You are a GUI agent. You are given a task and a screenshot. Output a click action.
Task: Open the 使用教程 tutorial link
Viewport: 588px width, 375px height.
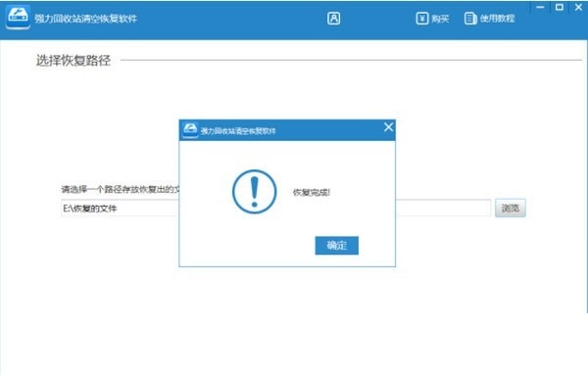[x=489, y=19]
